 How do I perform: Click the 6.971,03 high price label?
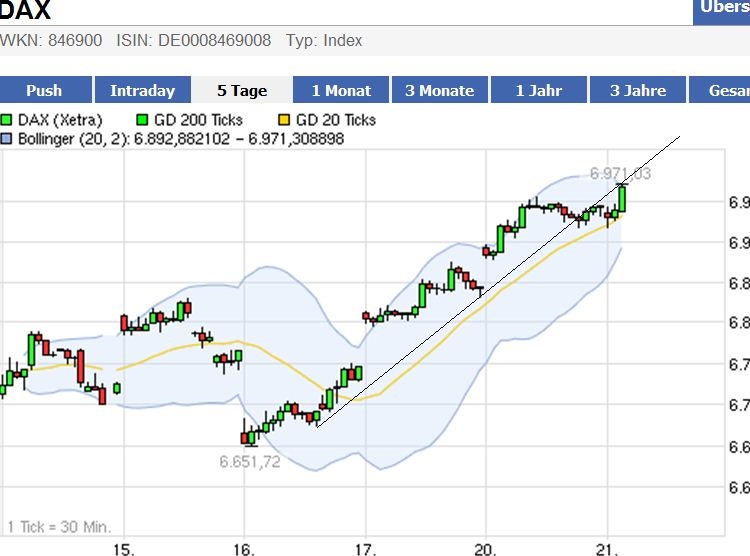click(620, 173)
